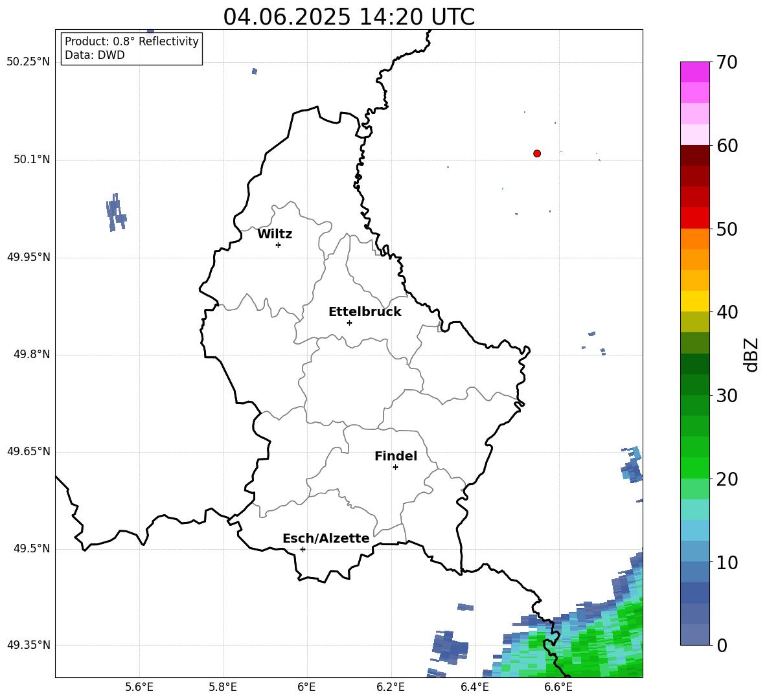
Task: Click the 60 tick on colorbar
Action: 727,146
